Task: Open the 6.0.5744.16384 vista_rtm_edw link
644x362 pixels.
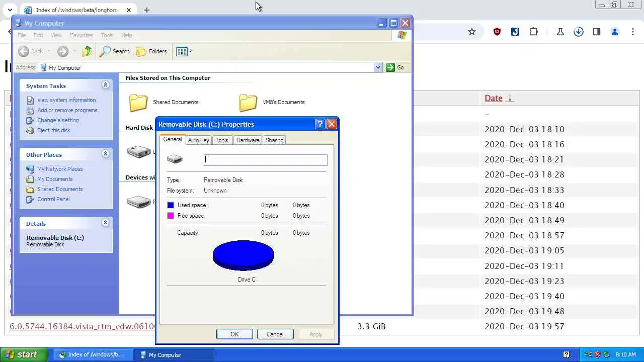Action: click(x=83, y=327)
